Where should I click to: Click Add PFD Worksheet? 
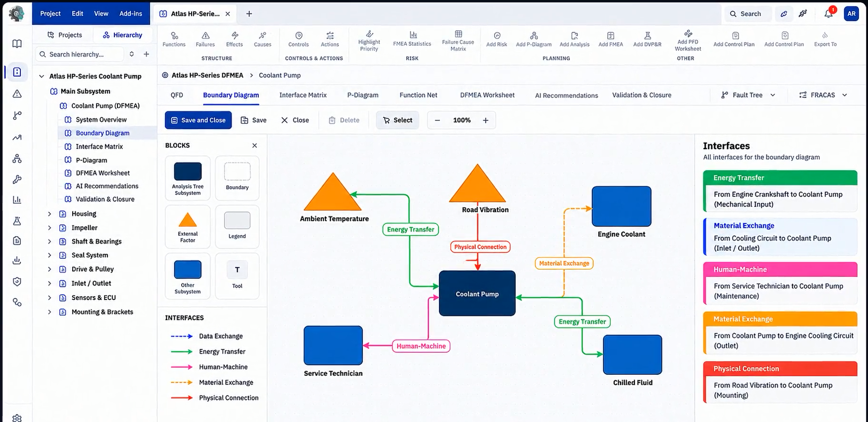pos(688,40)
